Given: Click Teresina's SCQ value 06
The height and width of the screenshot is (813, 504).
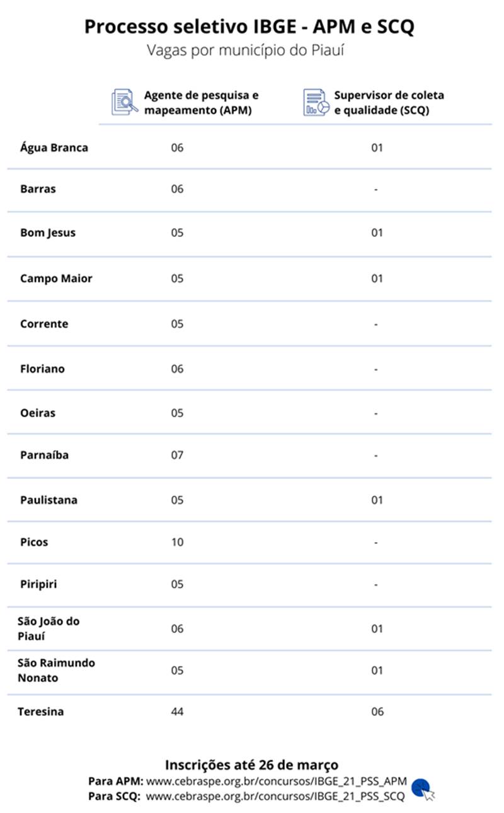Looking at the screenshot, I should click(377, 712).
